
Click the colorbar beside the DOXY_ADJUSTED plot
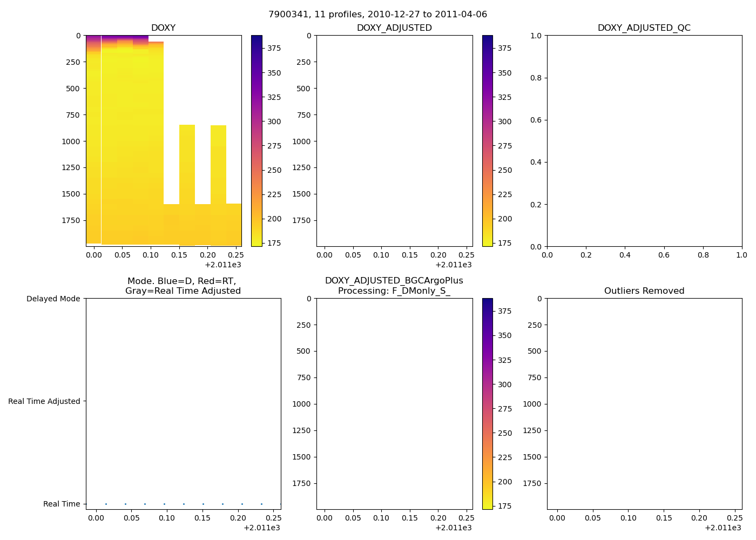pos(487,140)
